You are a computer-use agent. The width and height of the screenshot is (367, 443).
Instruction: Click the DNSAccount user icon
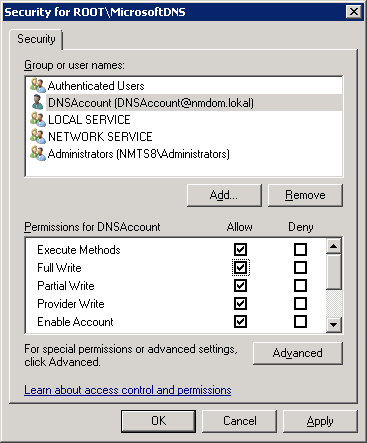point(38,102)
